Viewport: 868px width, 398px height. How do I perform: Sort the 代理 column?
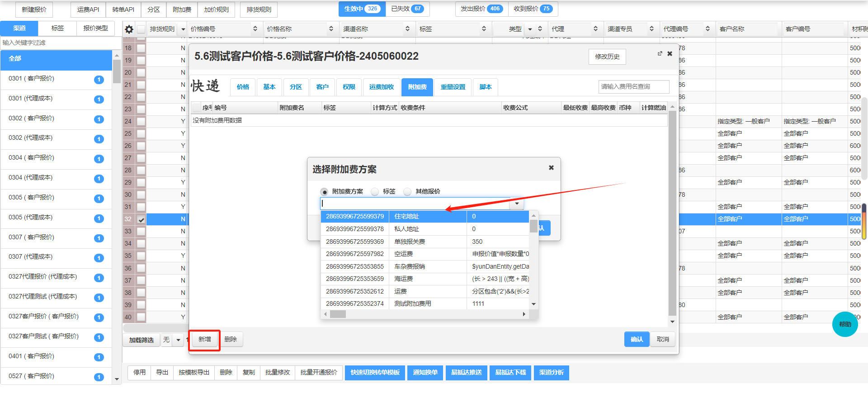pos(595,29)
